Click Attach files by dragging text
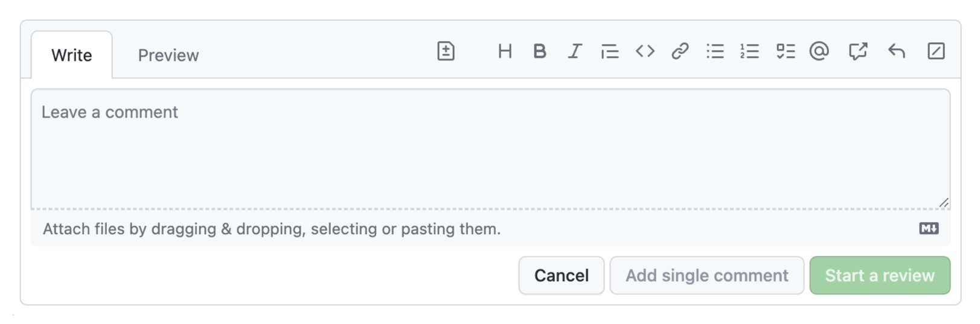This screenshot has height=324, width=980. point(272,229)
